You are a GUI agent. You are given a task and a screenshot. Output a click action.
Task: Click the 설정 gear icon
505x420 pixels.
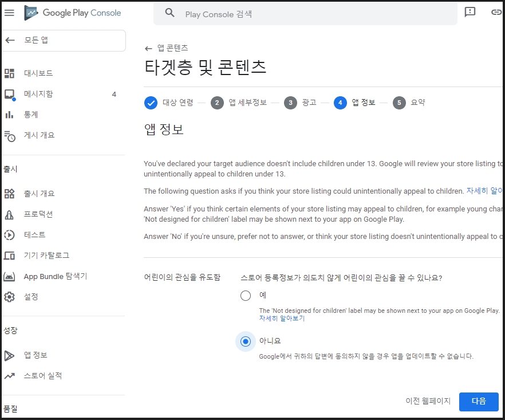(9, 297)
